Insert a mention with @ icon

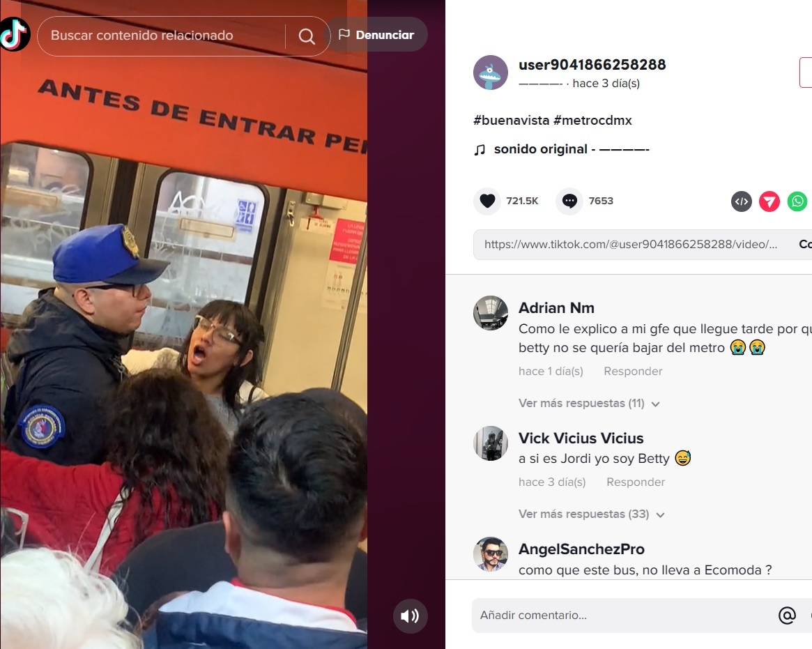787,616
